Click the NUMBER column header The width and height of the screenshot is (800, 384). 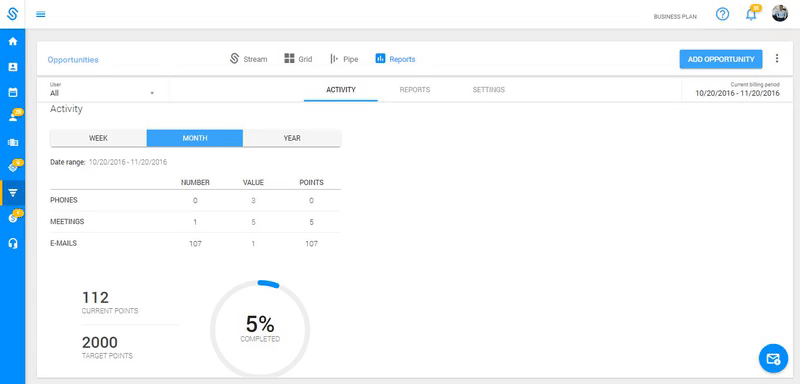point(195,183)
